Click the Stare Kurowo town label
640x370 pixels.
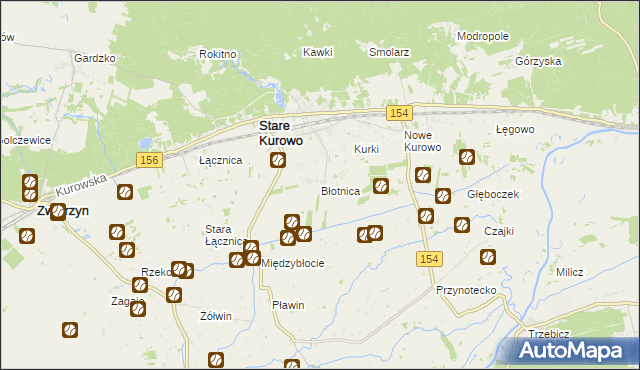(281, 133)
